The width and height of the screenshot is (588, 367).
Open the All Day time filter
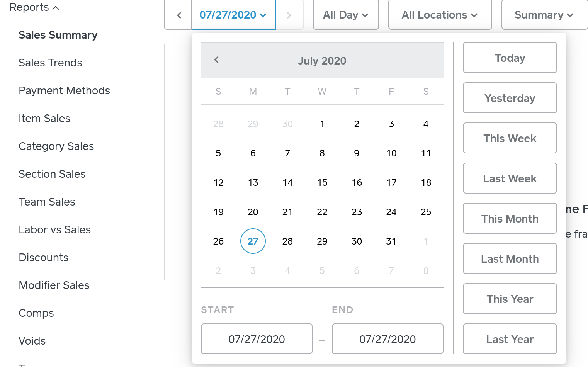click(345, 15)
